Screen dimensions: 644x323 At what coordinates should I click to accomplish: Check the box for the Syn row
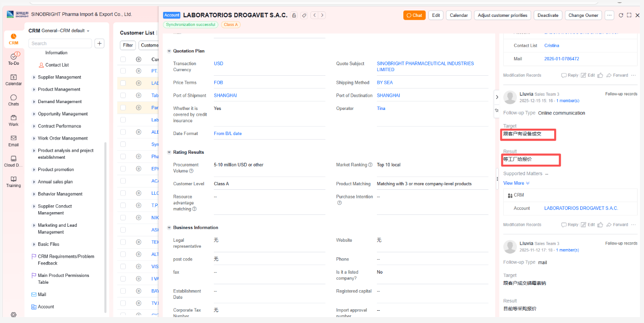123,144
